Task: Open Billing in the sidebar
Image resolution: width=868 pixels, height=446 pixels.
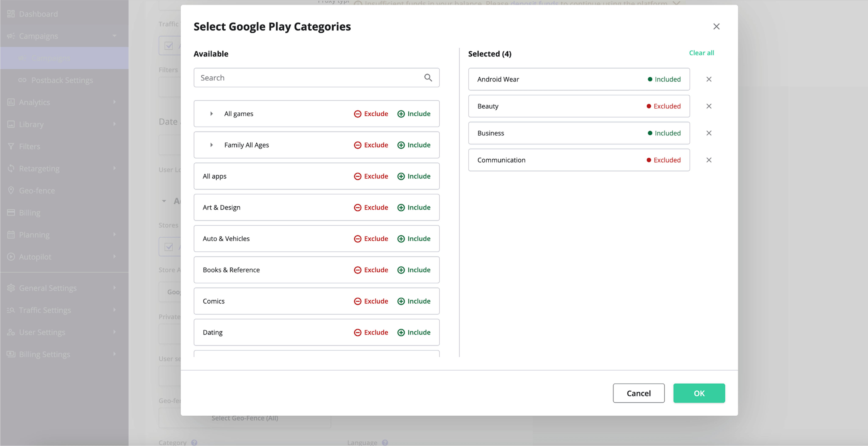Action: tap(64, 213)
